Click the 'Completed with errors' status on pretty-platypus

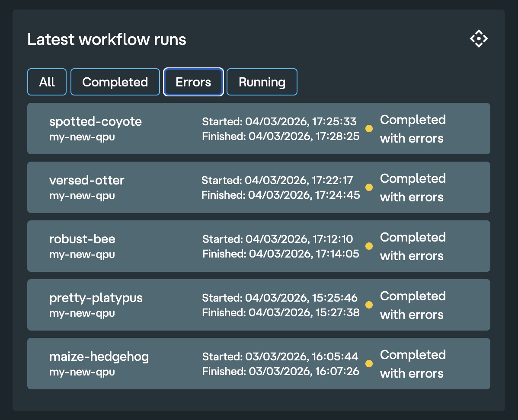click(412, 305)
